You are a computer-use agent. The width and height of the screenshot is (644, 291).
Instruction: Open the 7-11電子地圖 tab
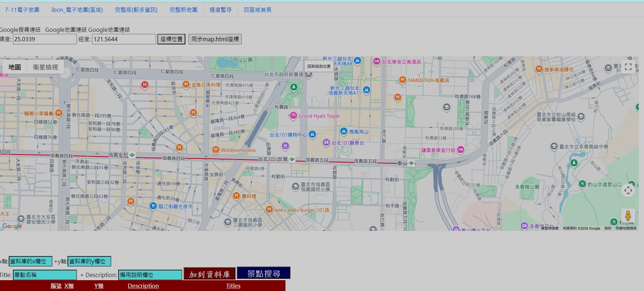point(22,10)
